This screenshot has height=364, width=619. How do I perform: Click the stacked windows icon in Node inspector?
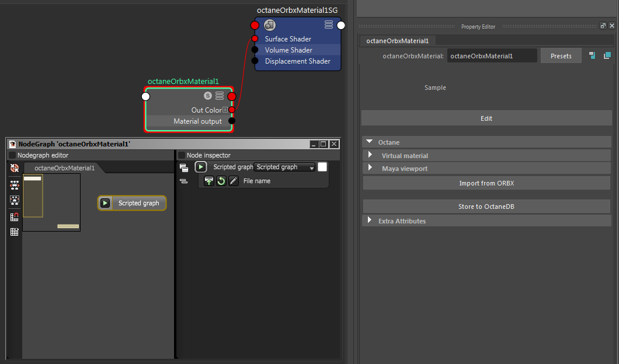pyautogui.click(x=183, y=167)
